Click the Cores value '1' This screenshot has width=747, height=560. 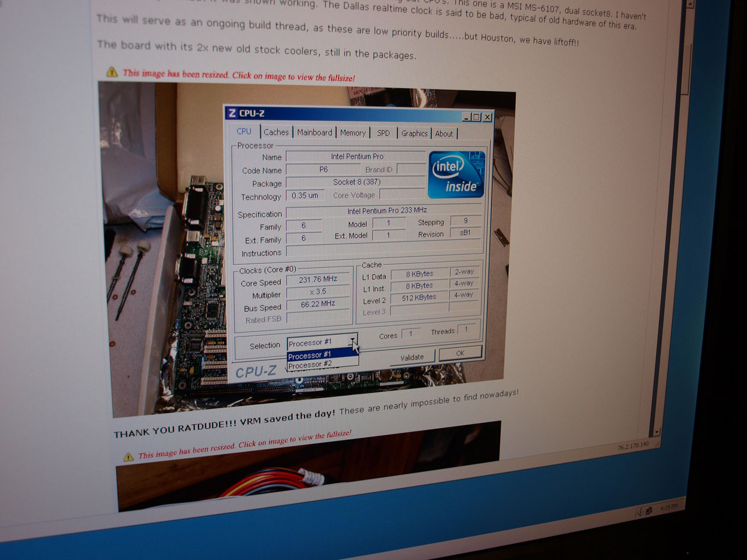pyautogui.click(x=411, y=334)
